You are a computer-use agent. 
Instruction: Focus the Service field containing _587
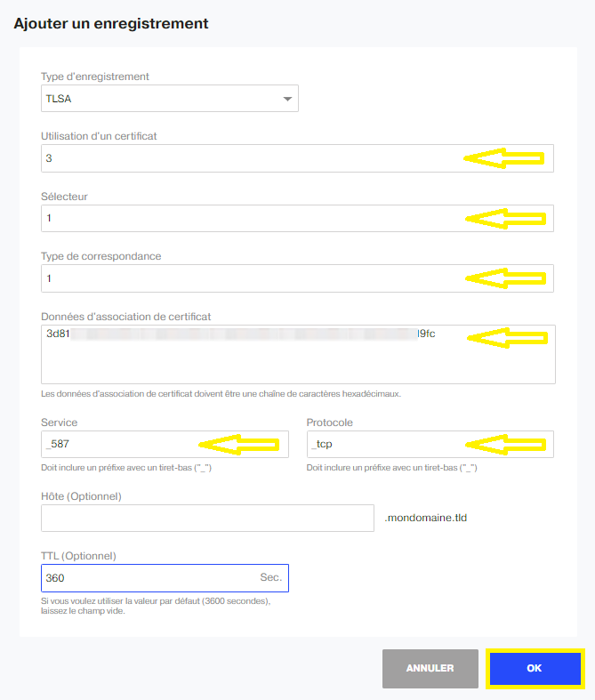click(x=165, y=444)
